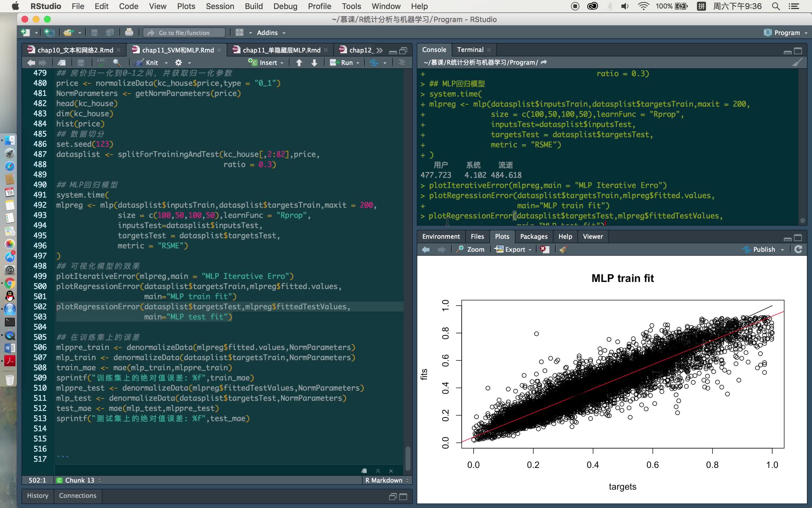Show the document in new window
This screenshot has height=508, width=812.
62,62
